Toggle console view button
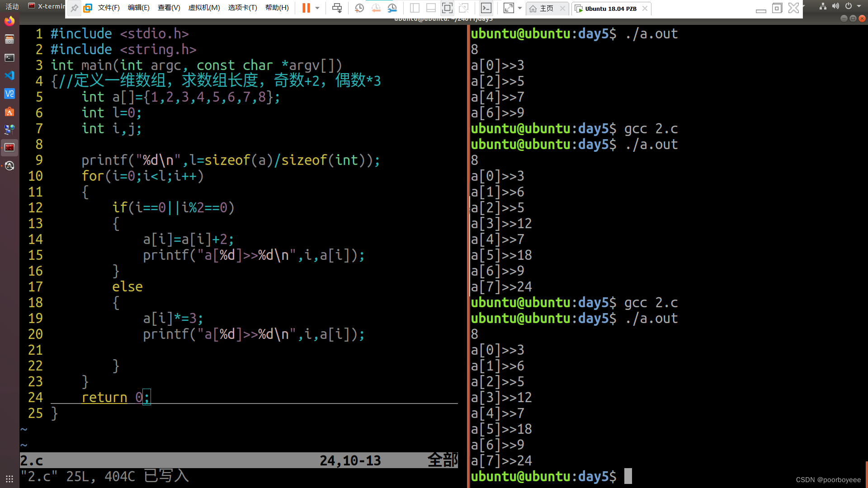 486,8
